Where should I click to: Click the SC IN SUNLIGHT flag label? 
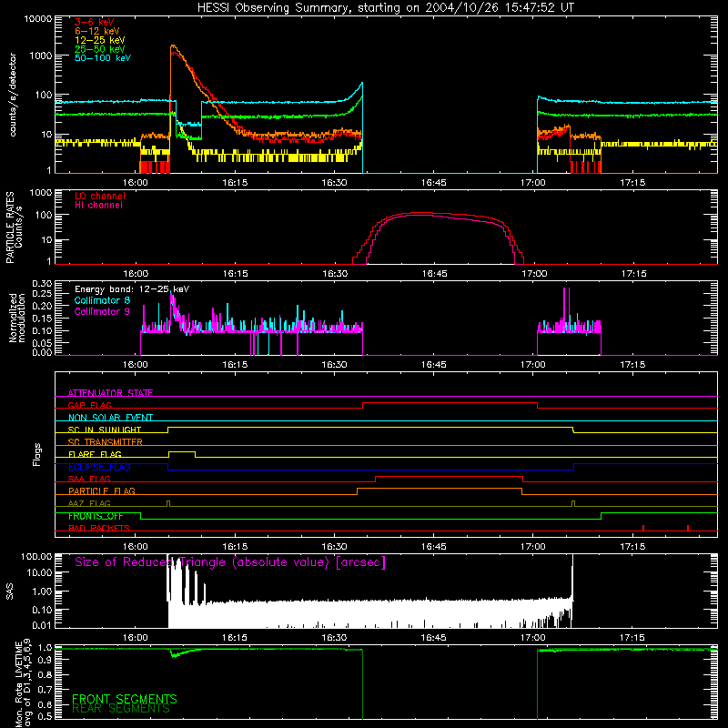[x=105, y=430]
